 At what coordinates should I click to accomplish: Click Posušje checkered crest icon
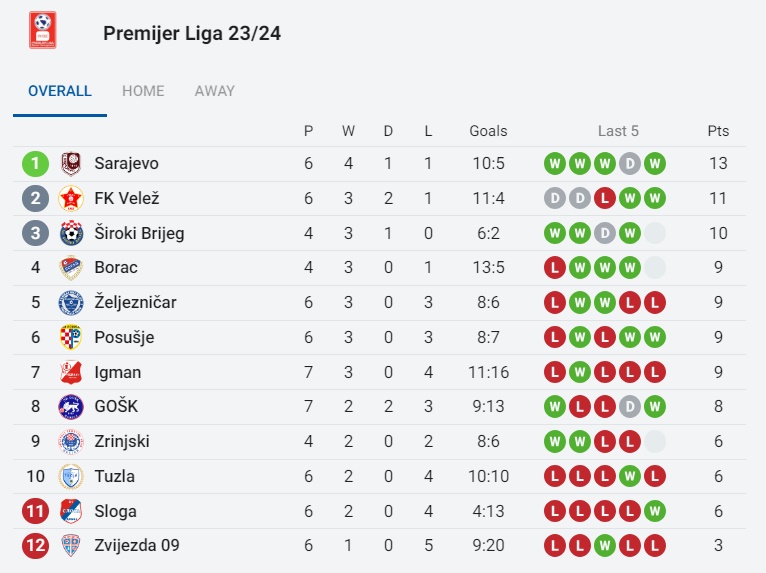click(x=70, y=337)
